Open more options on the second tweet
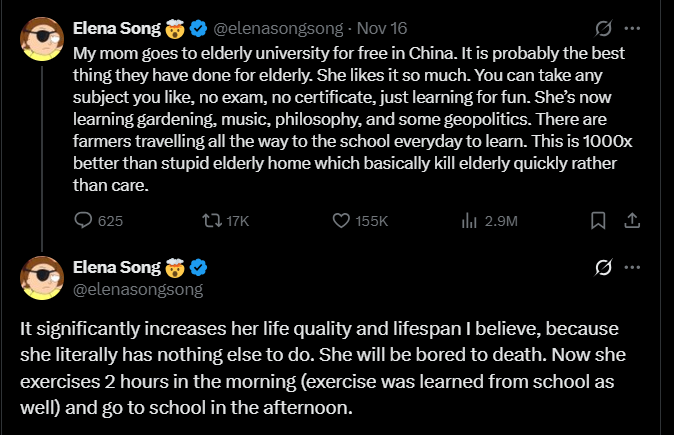Screen dimensions: 674x435 click(632, 267)
